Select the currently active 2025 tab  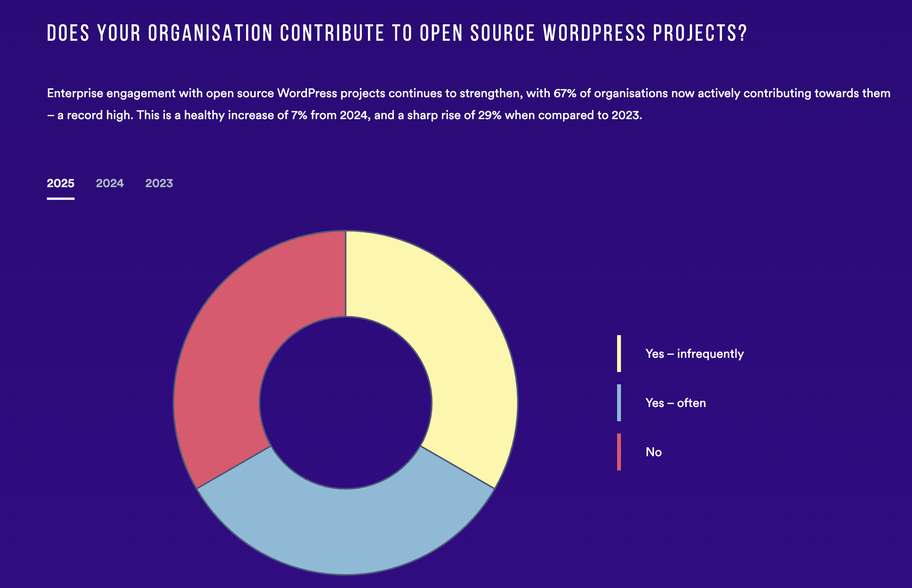point(60,183)
